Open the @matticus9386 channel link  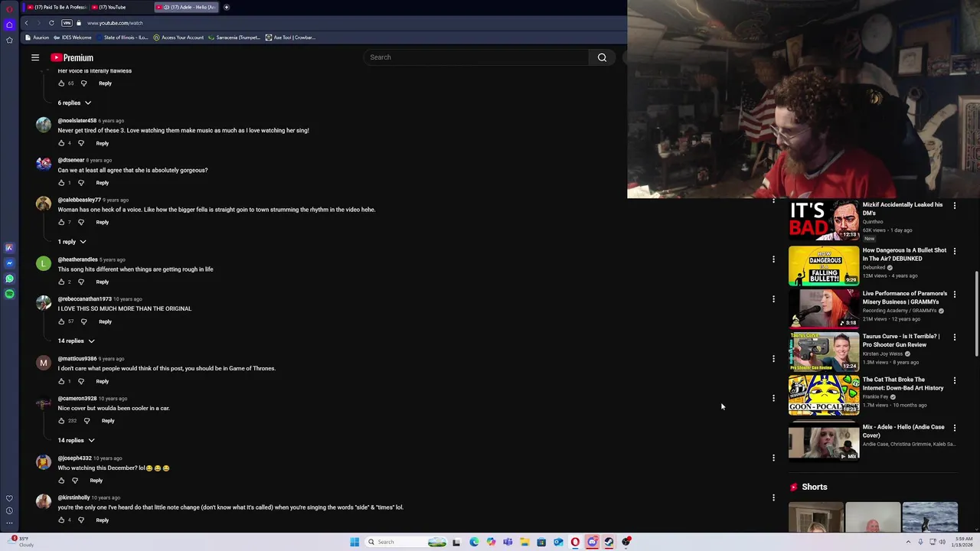click(77, 359)
